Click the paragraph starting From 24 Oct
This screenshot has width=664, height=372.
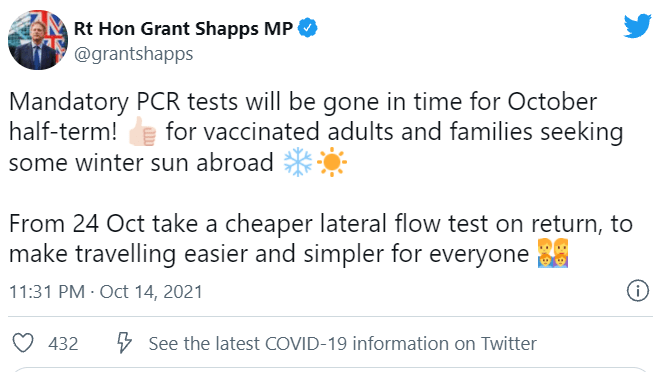[x=321, y=239]
